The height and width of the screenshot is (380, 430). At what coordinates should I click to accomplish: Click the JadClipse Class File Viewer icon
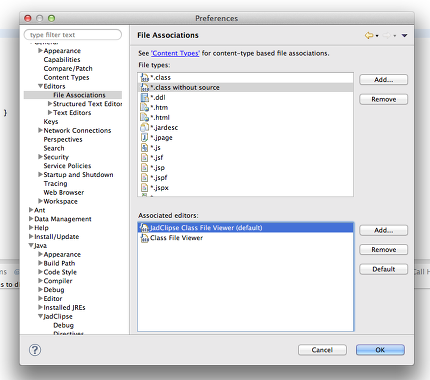point(144,228)
